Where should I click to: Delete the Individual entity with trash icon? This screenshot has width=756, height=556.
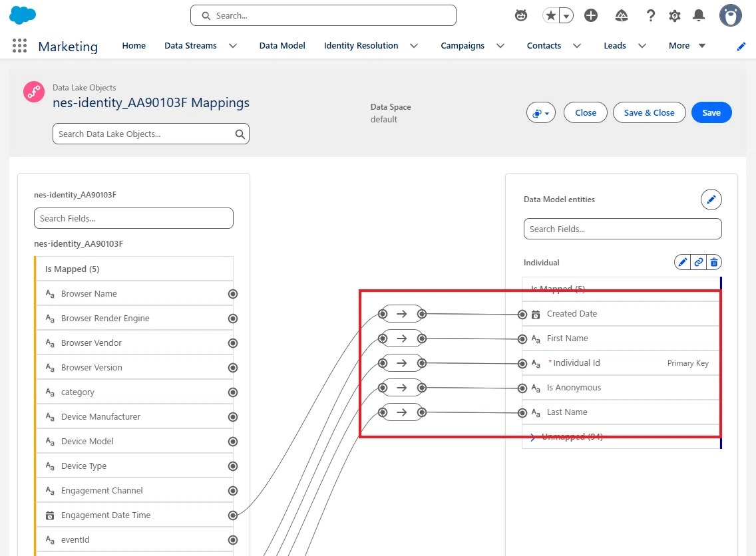tap(714, 262)
